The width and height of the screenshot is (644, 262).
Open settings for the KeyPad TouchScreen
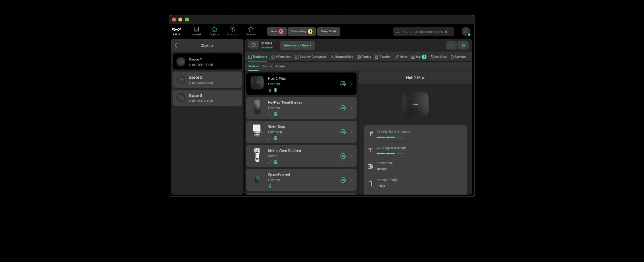(x=343, y=107)
